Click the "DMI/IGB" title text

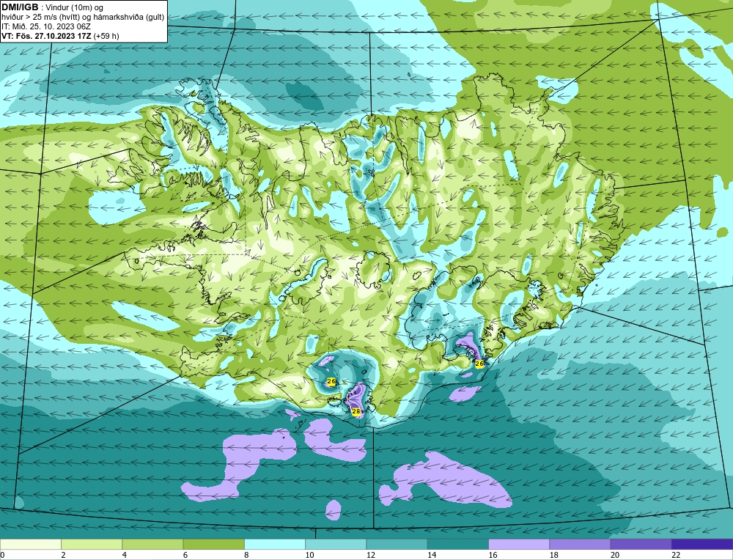[20, 7]
